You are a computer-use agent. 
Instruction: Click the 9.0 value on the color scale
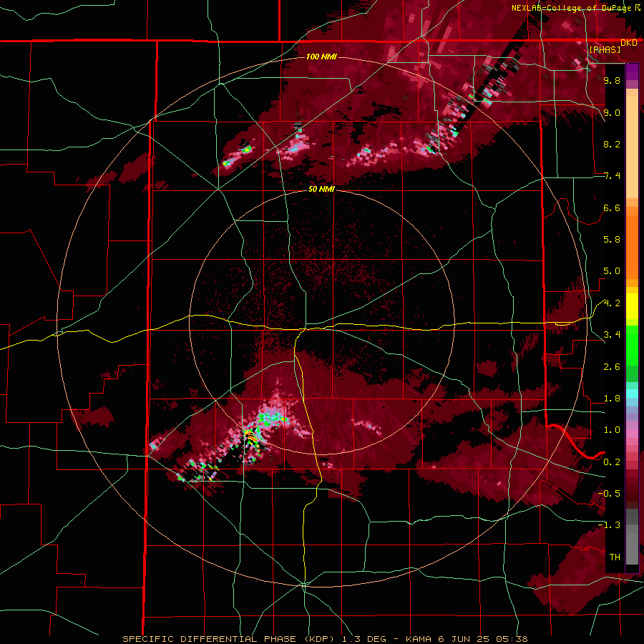(x=612, y=112)
